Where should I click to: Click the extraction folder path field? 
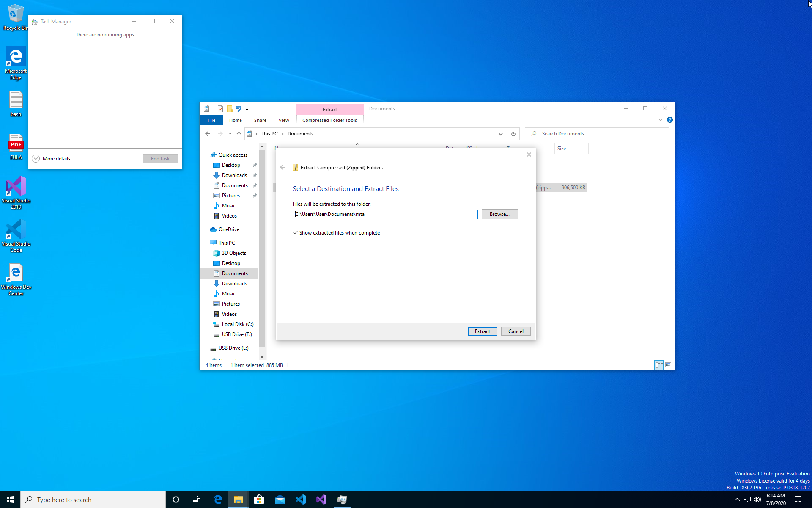tap(385, 214)
